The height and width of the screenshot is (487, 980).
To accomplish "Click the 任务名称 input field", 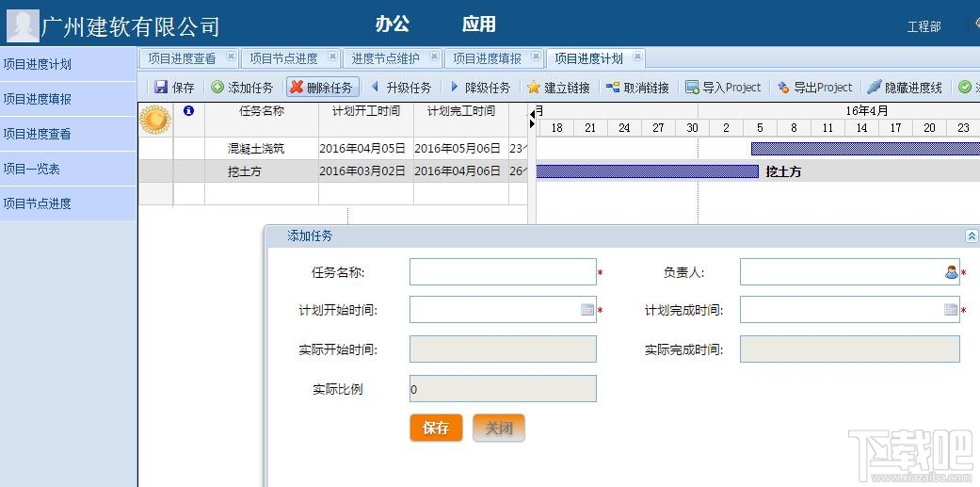I will tap(503, 272).
